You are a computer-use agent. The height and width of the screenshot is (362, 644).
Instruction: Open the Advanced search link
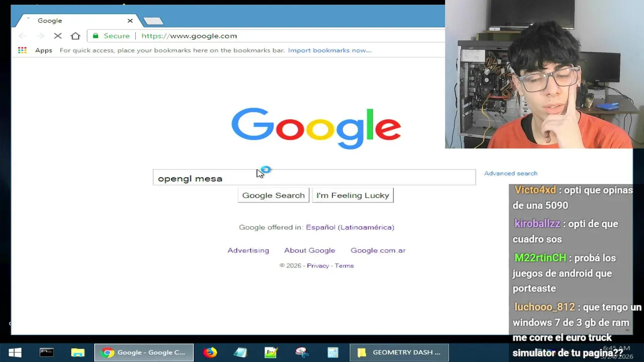511,173
